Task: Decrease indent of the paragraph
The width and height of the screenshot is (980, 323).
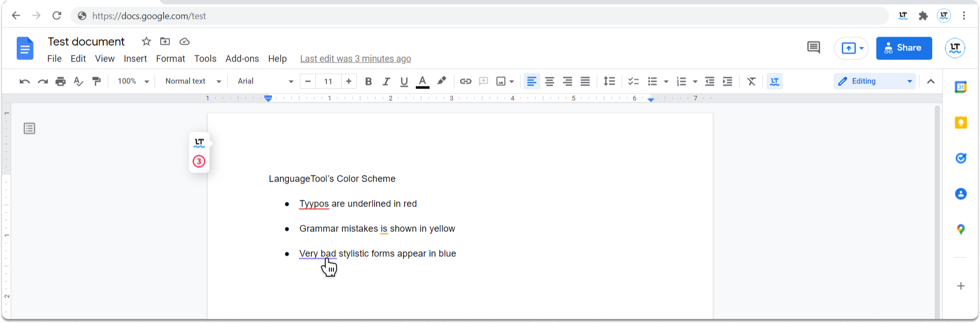Action: (710, 81)
